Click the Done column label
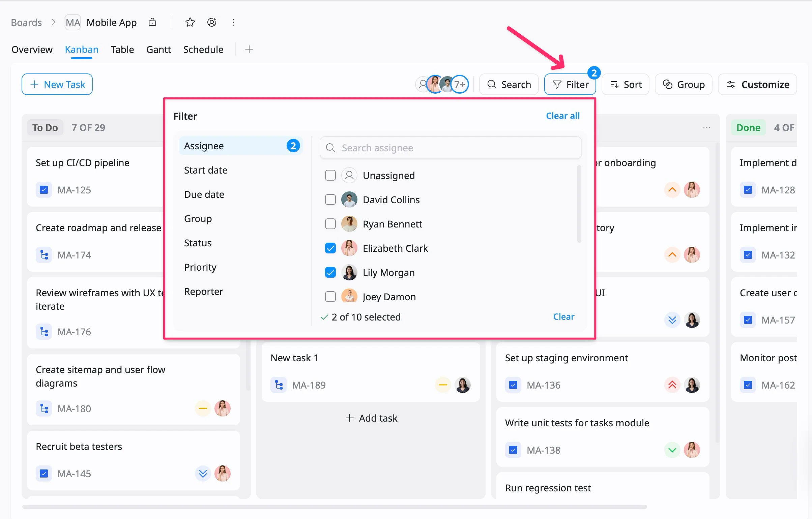Image resolution: width=812 pixels, height=519 pixels. pos(748,127)
